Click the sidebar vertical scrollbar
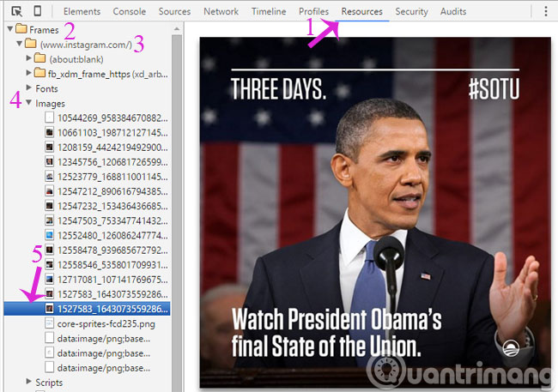 click(177, 214)
